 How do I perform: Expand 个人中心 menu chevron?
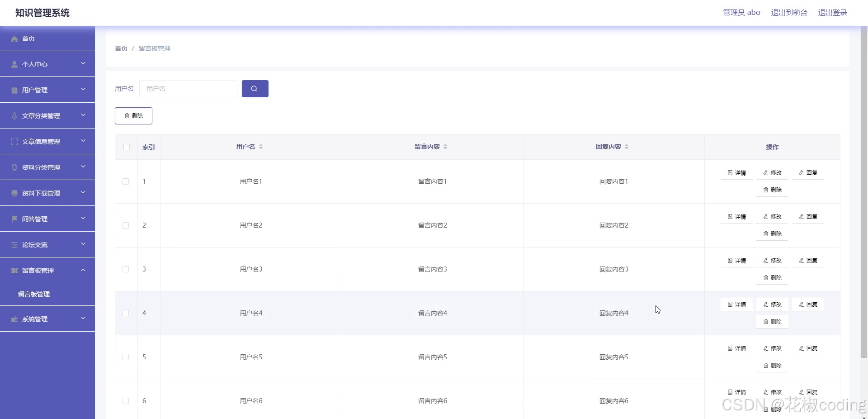coord(83,63)
